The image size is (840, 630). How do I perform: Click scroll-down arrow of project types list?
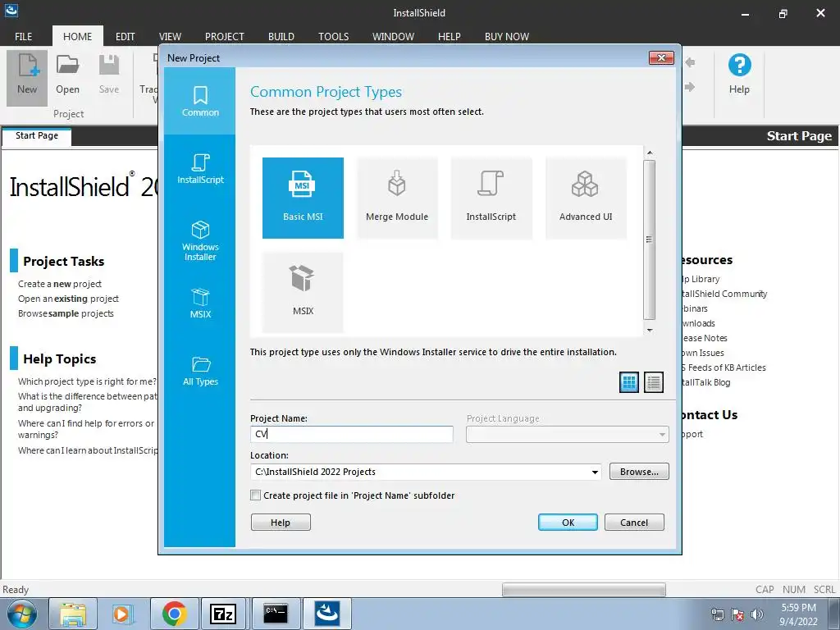[650, 330]
